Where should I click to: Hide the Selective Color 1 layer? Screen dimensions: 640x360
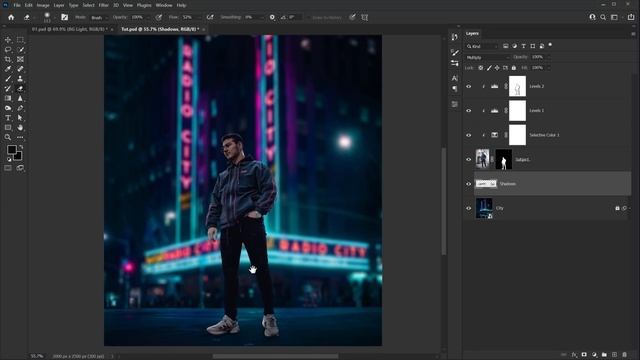(469, 135)
